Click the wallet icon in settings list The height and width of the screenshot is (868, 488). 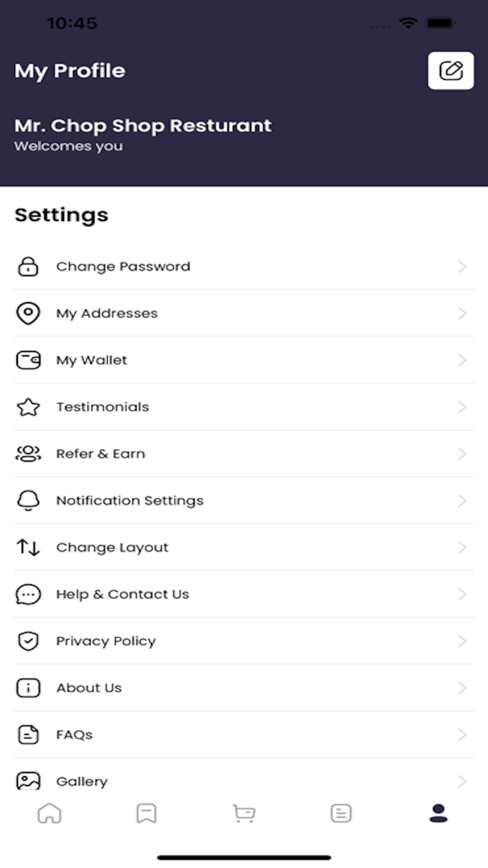(28, 360)
